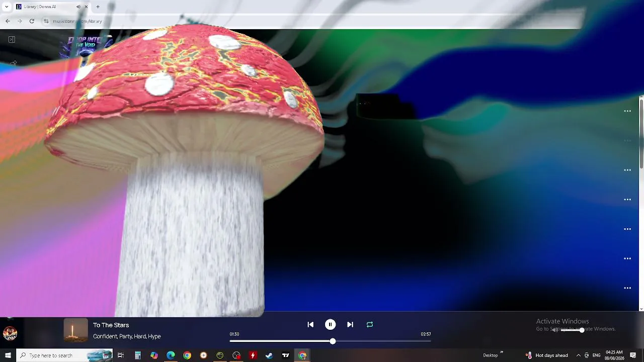Mute the player using the speaker icon

pyautogui.click(x=555, y=330)
